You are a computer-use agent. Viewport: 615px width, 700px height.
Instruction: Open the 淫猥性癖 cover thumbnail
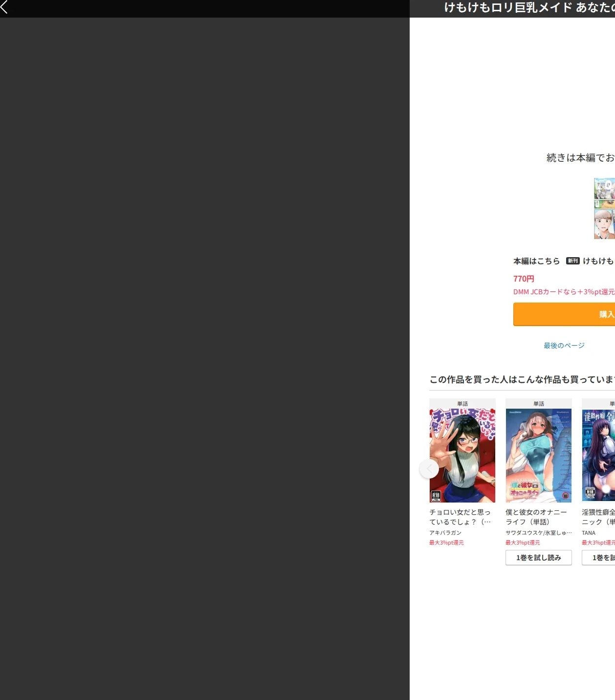[598, 456]
